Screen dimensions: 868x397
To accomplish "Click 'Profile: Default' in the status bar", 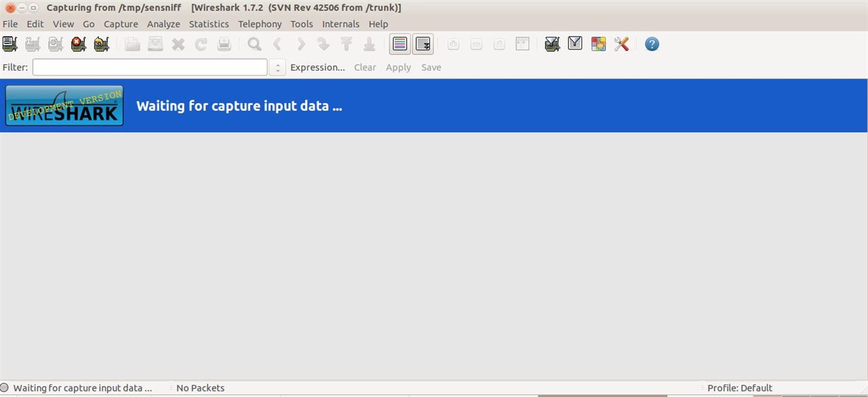I will coord(740,388).
